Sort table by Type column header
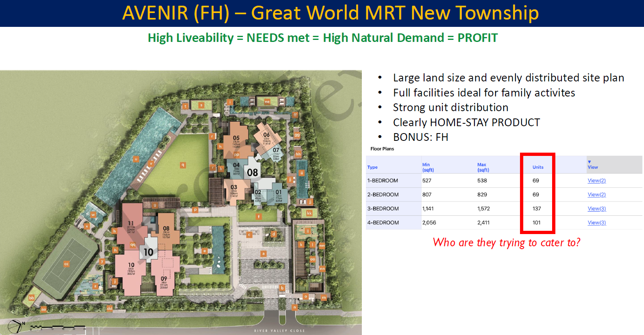 [372, 167]
